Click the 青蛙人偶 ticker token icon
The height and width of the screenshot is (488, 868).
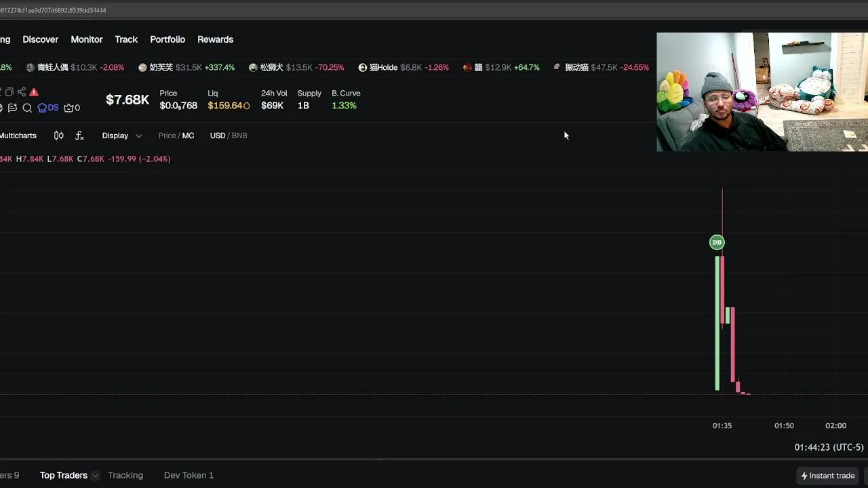coord(31,68)
